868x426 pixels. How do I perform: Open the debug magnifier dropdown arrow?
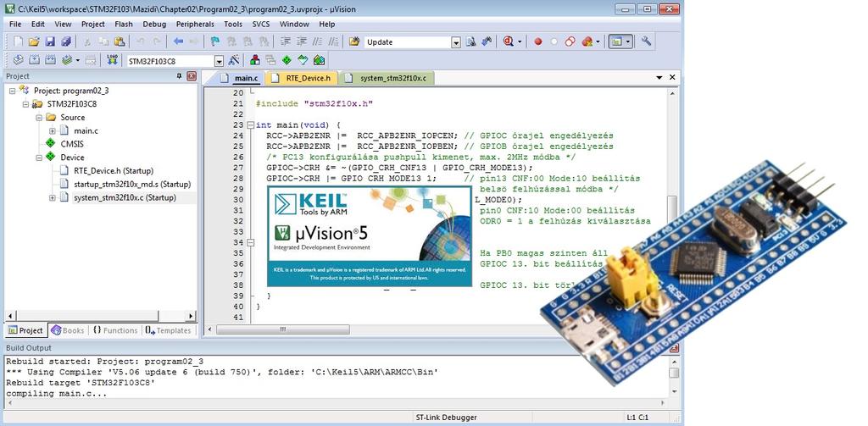(520, 42)
